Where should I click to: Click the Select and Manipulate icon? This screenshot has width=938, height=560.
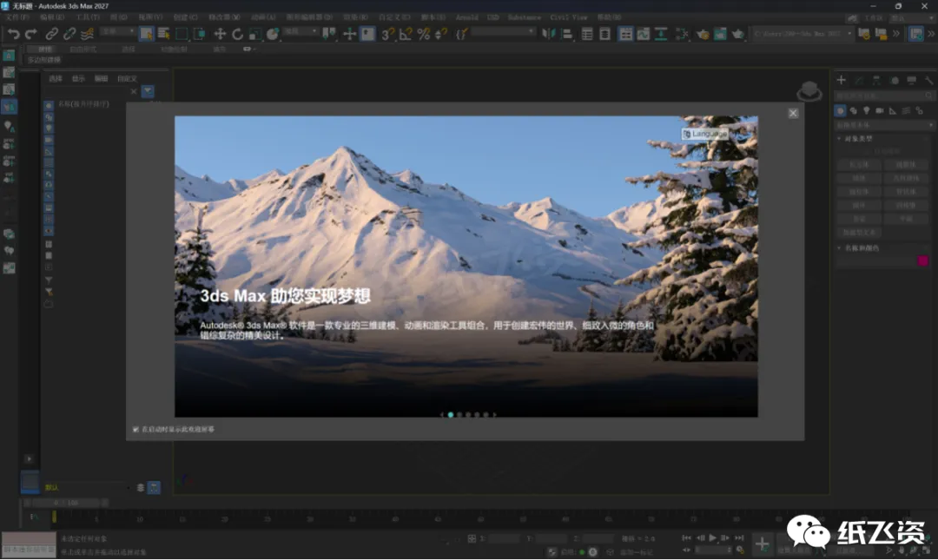coord(349,34)
